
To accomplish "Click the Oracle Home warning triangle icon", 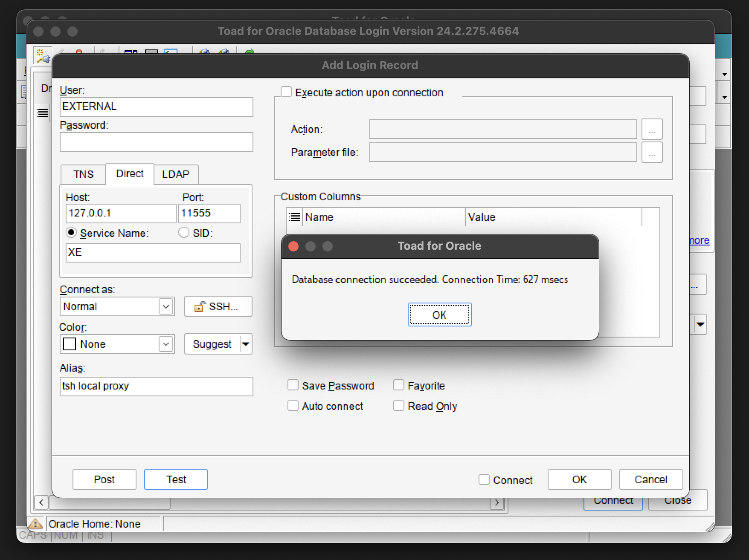I will pos(35,523).
